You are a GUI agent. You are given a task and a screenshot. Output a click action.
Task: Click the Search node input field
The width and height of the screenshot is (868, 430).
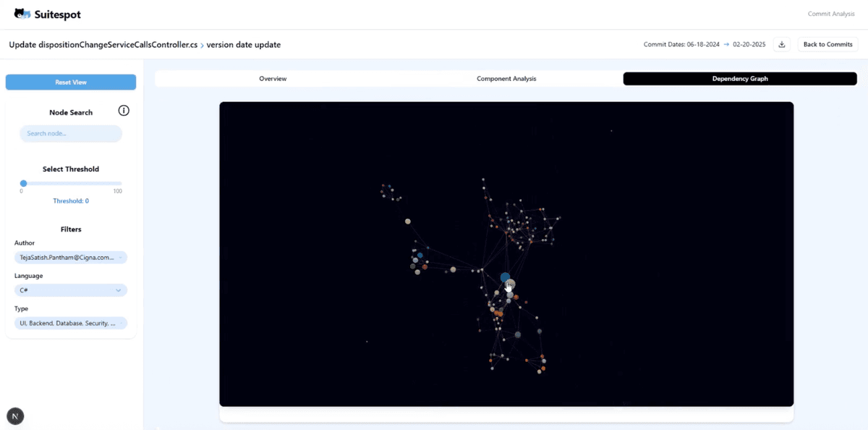point(70,134)
